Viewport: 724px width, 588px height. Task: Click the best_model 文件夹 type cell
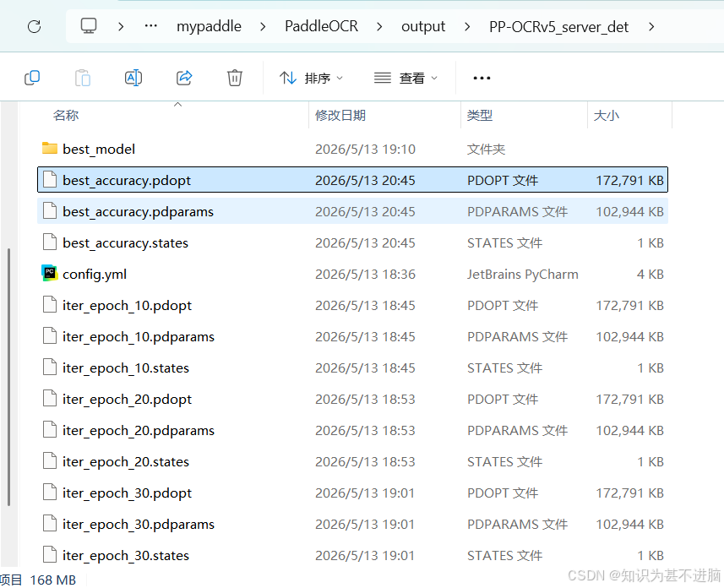[x=486, y=149]
